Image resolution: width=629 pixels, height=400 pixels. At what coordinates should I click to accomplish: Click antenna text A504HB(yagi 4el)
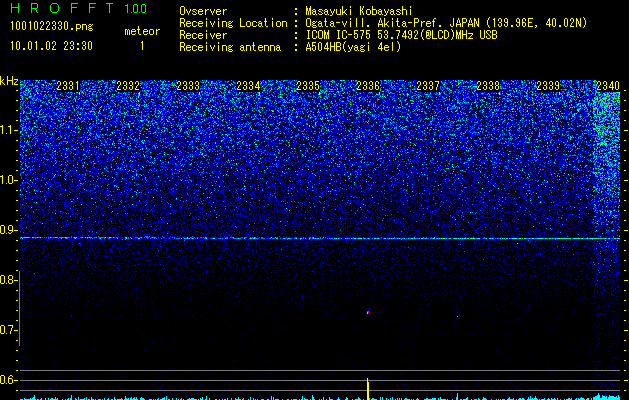coord(353,47)
